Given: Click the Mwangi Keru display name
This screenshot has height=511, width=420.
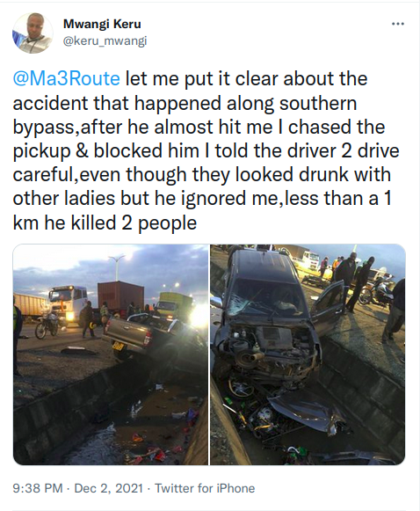Looking at the screenshot, I should [102, 24].
